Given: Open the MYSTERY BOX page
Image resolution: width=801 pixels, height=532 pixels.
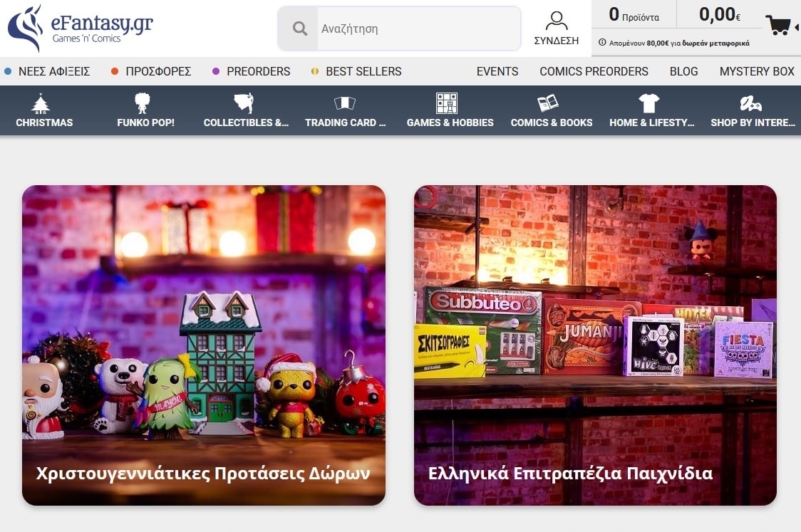Looking at the screenshot, I should (x=757, y=71).
